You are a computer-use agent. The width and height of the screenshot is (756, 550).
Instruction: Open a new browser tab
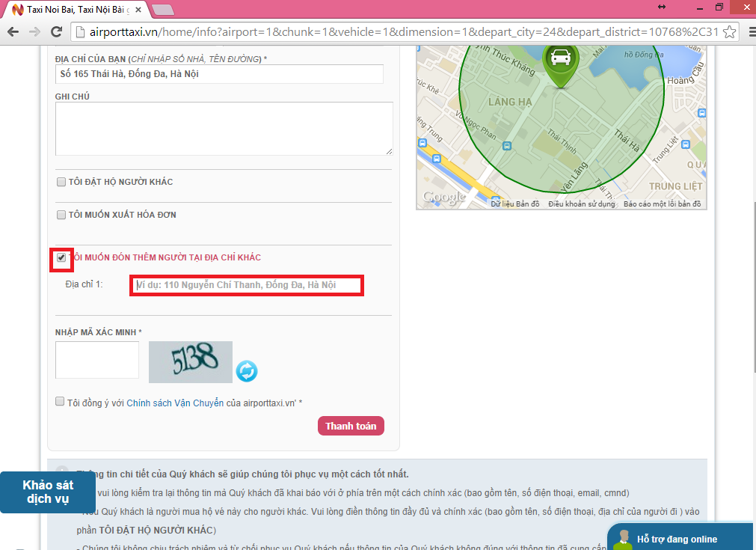tap(163, 9)
